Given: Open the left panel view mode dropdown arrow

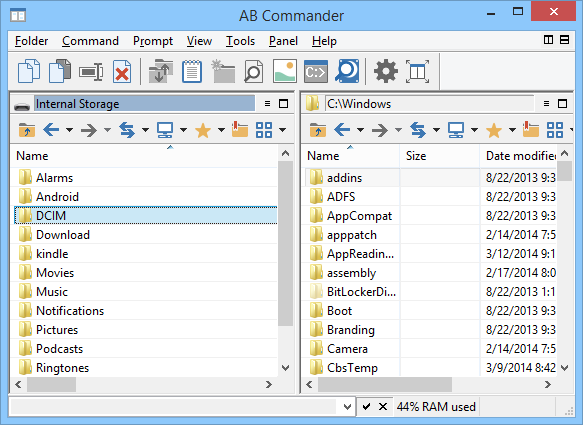Looking at the screenshot, I should coord(283,130).
